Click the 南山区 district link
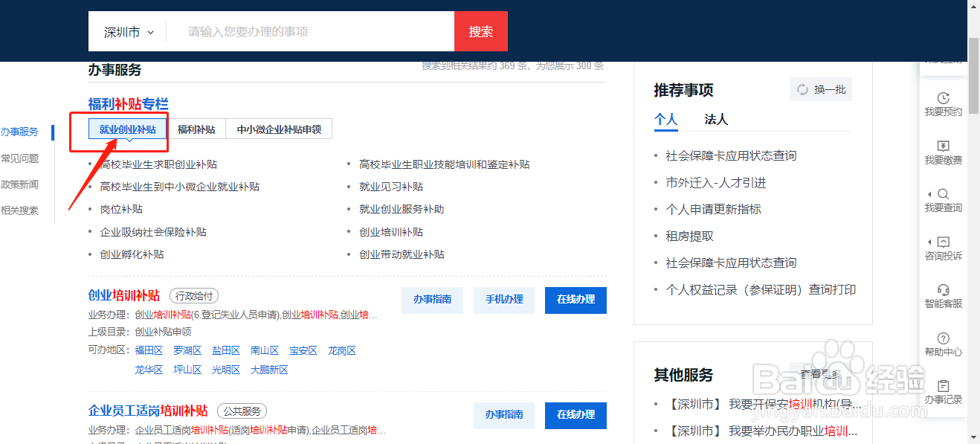Image resolution: width=980 pixels, height=444 pixels. pos(265,350)
